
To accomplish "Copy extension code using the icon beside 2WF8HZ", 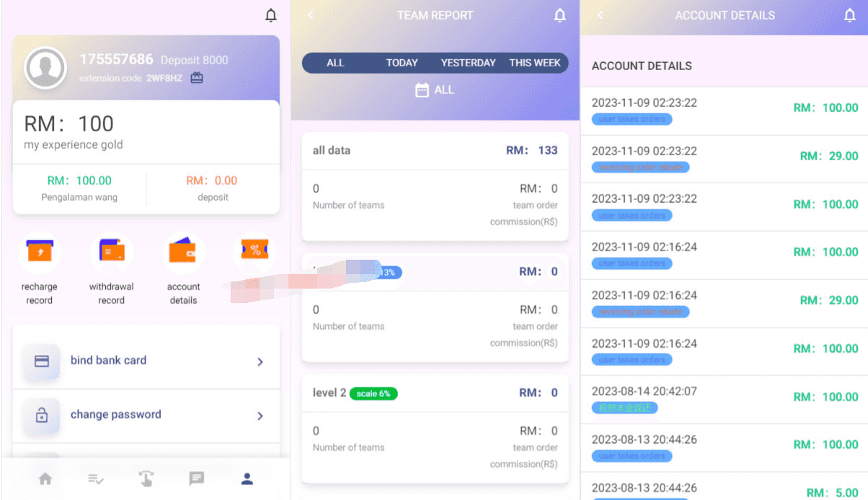I will coord(197,78).
